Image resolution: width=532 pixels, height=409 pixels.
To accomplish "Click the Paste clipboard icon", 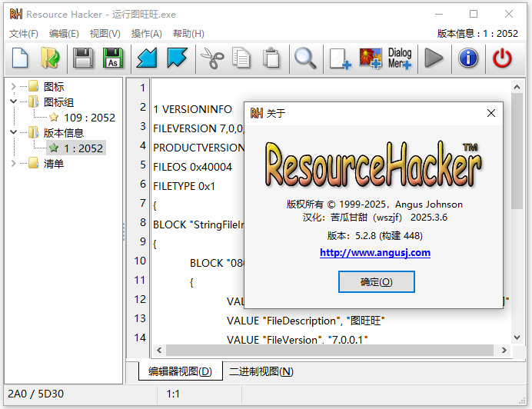I will tap(271, 58).
